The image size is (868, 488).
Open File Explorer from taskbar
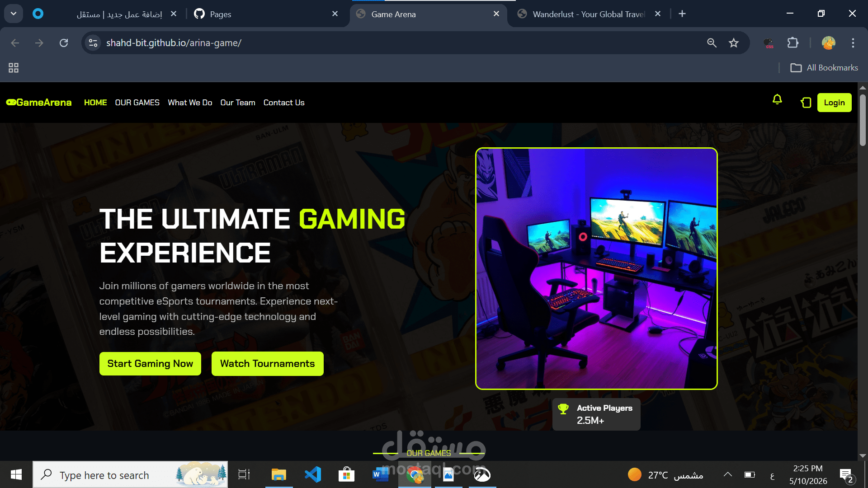pos(279,474)
